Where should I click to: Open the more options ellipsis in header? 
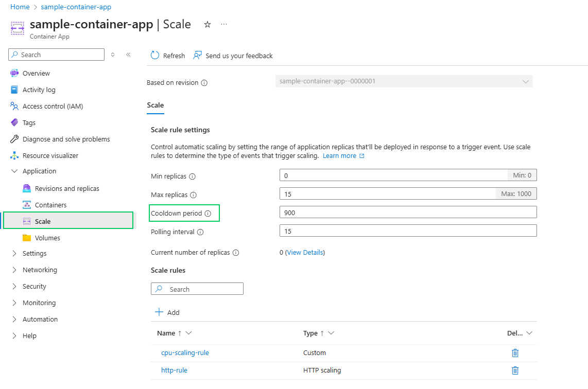tap(224, 24)
